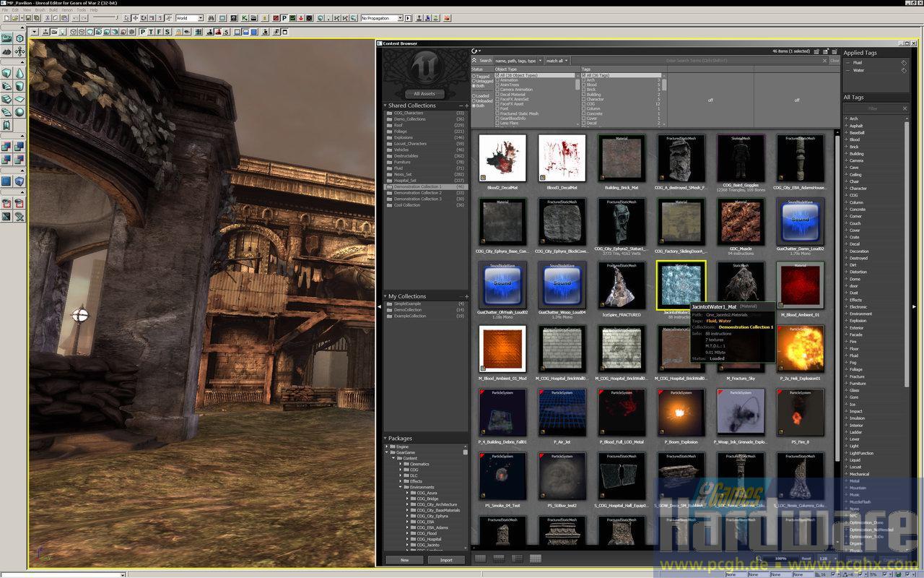Click the Cube brush builder icon
This screenshot has width=924, height=578.
click(x=6, y=73)
